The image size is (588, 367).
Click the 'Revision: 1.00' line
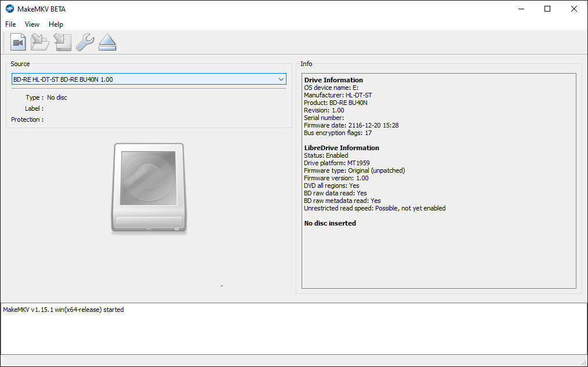324,110
